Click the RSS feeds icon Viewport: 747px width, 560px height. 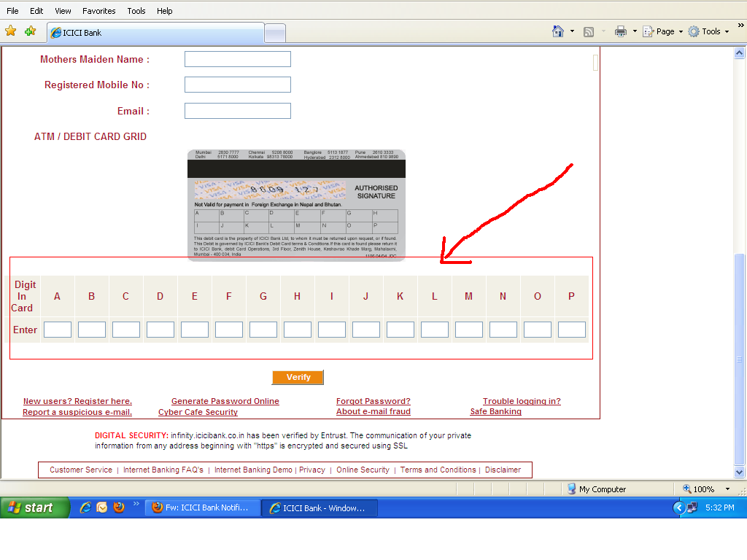[x=589, y=32]
